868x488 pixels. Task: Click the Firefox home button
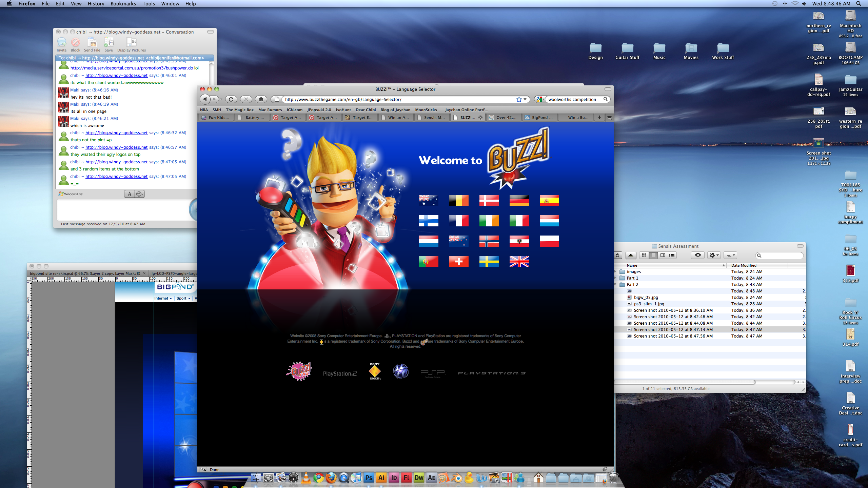(x=261, y=99)
